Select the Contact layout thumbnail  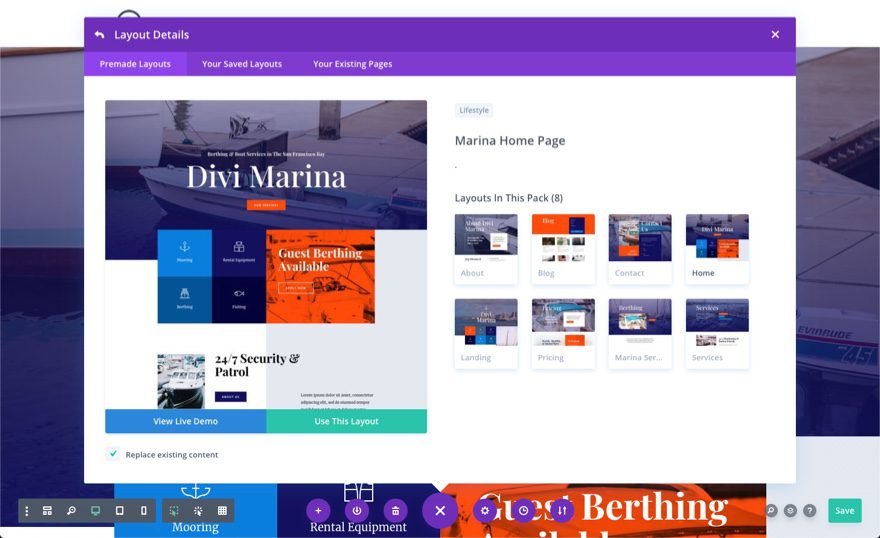tap(640, 248)
